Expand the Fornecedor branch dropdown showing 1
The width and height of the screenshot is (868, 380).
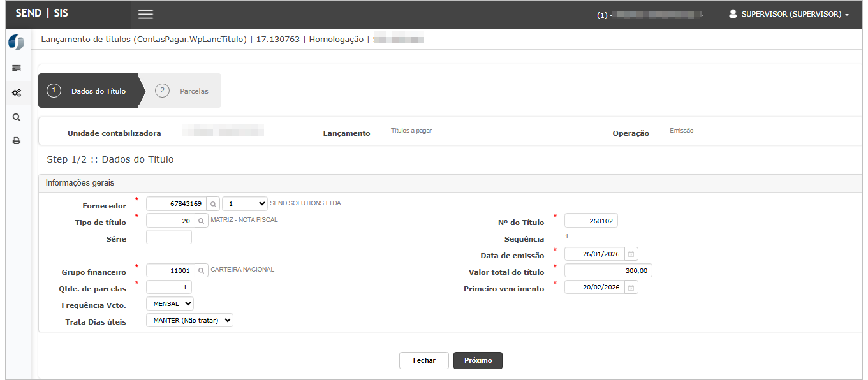(245, 204)
